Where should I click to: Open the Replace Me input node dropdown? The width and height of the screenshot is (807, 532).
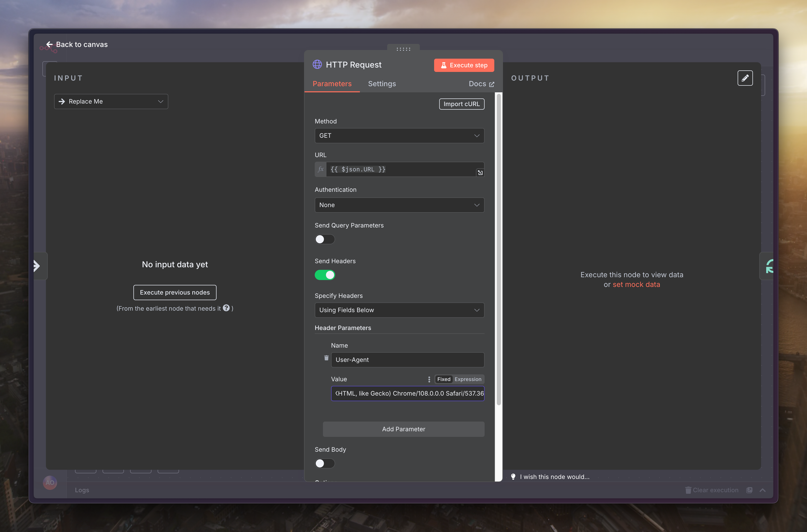pyautogui.click(x=111, y=102)
